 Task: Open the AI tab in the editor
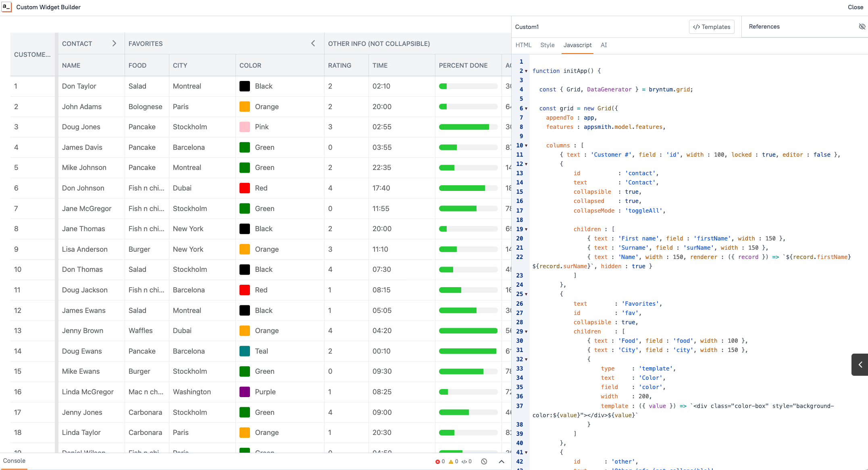point(604,45)
